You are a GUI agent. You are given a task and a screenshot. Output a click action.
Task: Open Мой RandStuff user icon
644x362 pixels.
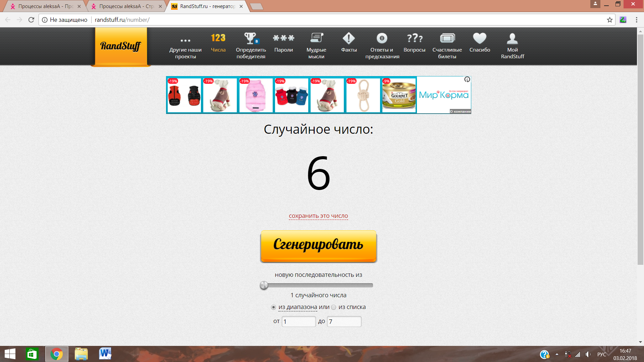pyautogui.click(x=512, y=38)
